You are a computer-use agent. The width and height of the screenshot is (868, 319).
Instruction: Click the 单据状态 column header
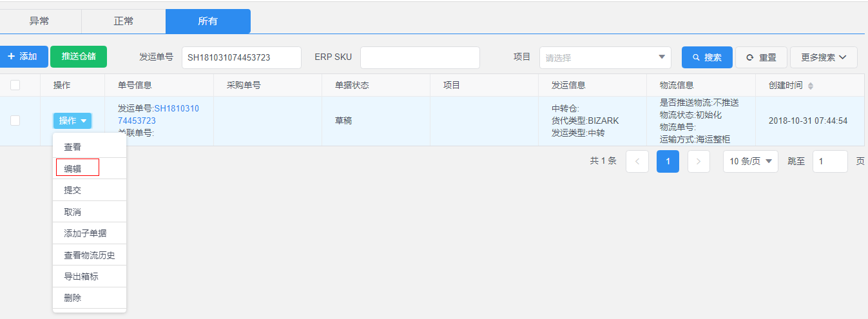(x=352, y=85)
